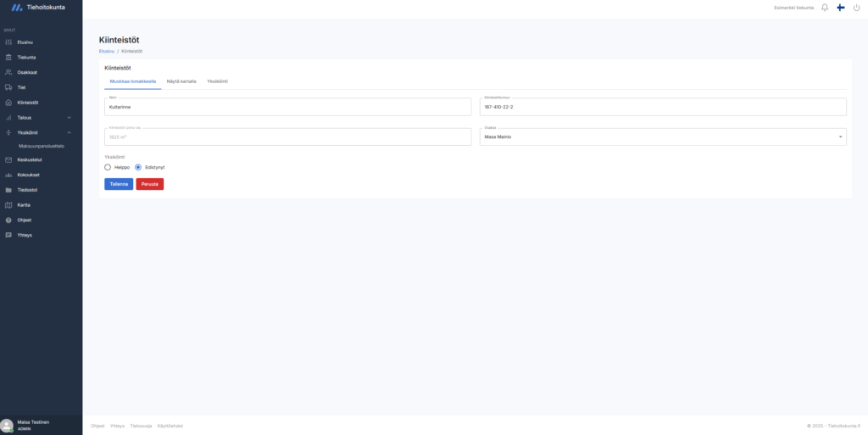Go to Osakkaat in sidebar
Viewport: 868px width, 435px height.
point(27,72)
